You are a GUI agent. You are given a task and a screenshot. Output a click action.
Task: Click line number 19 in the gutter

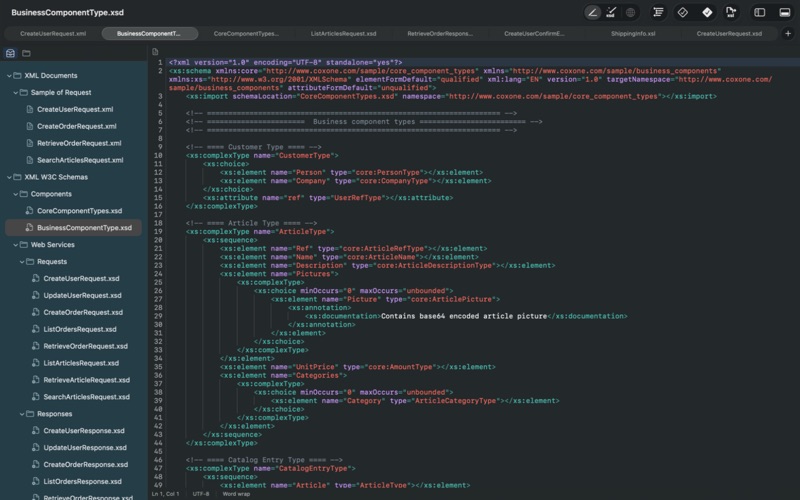click(x=158, y=232)
